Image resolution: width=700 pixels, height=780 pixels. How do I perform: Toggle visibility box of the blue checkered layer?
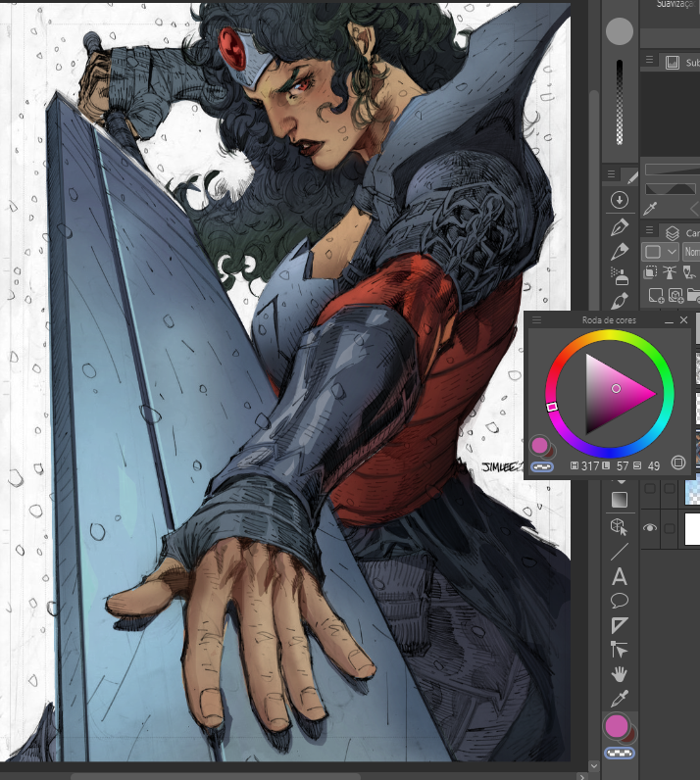tap(650, 489)
